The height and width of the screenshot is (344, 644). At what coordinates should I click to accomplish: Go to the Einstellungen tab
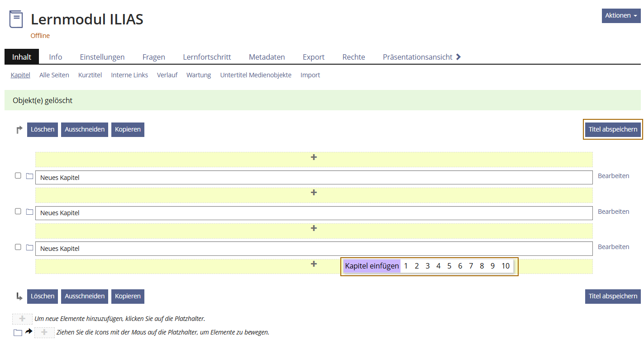tap(102, 57)
